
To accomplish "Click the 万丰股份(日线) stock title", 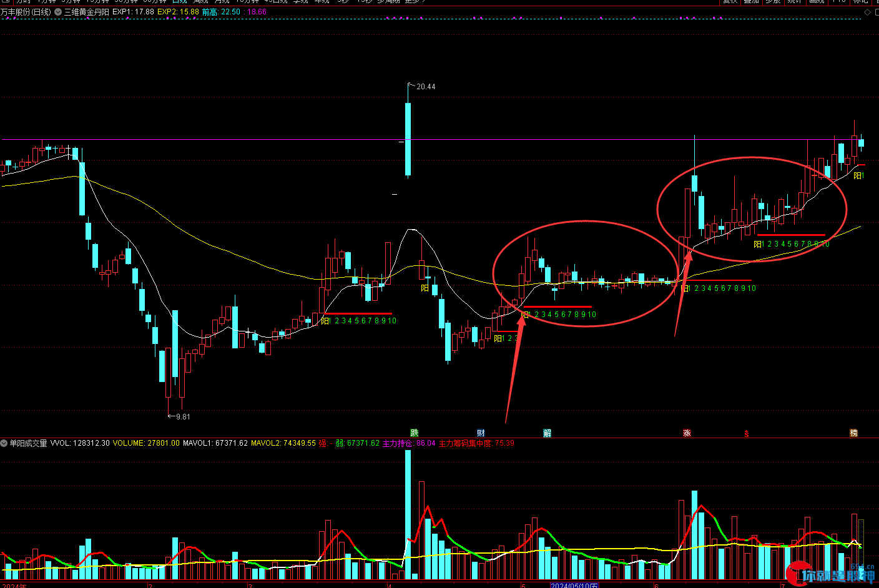I will (26, 12).
